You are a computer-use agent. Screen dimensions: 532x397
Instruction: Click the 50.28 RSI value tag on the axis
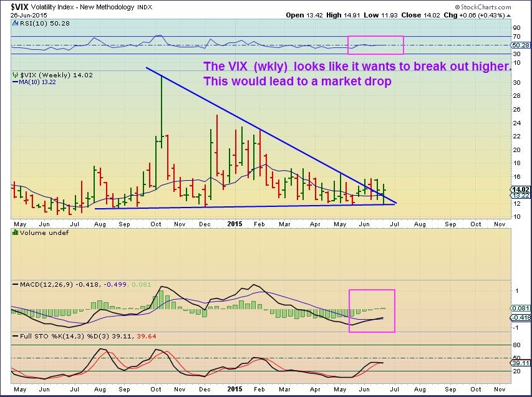coord(521,45)
